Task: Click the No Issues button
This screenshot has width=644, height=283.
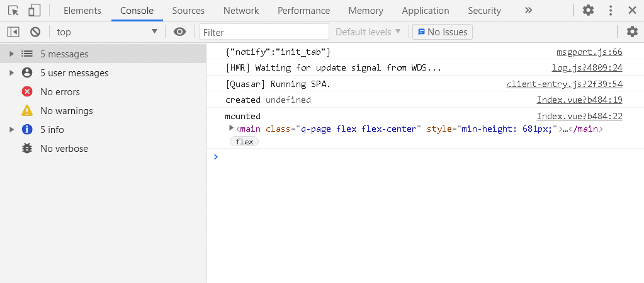Action: (442, 32)
